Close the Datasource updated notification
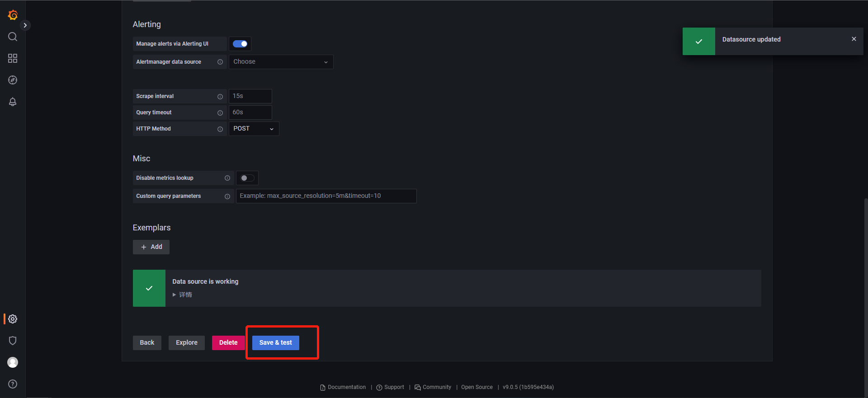The image size is (868, 398). [854, 39]
